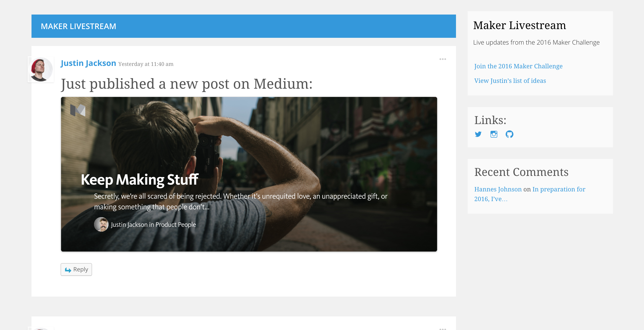Click Justin Jackson in Product People byline
Viewport: 644px width, 330px height.
[153, 225]
